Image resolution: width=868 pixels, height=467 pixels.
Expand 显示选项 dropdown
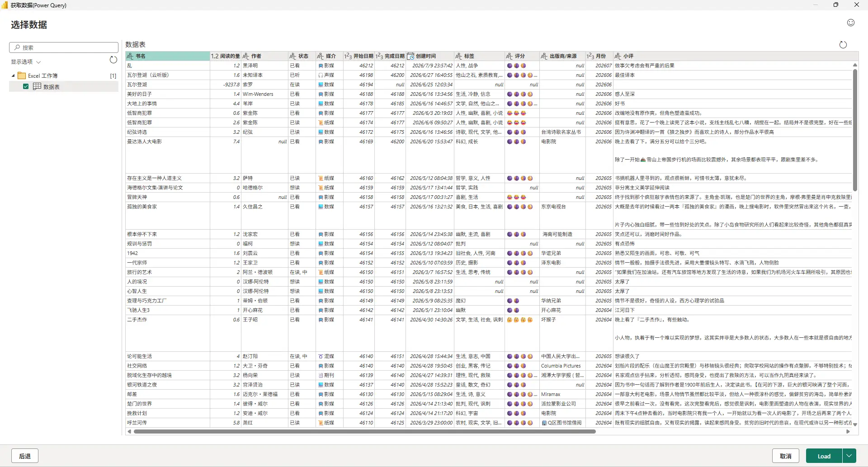click(x=26, y=62)
